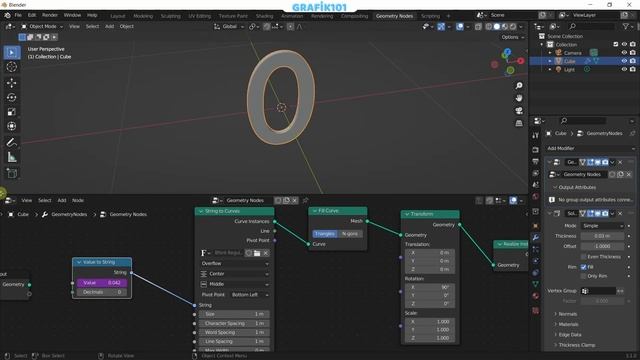Open the Global orientation dropdown
The width and height of the screenshot is (640, 360).
coord(229,27)
